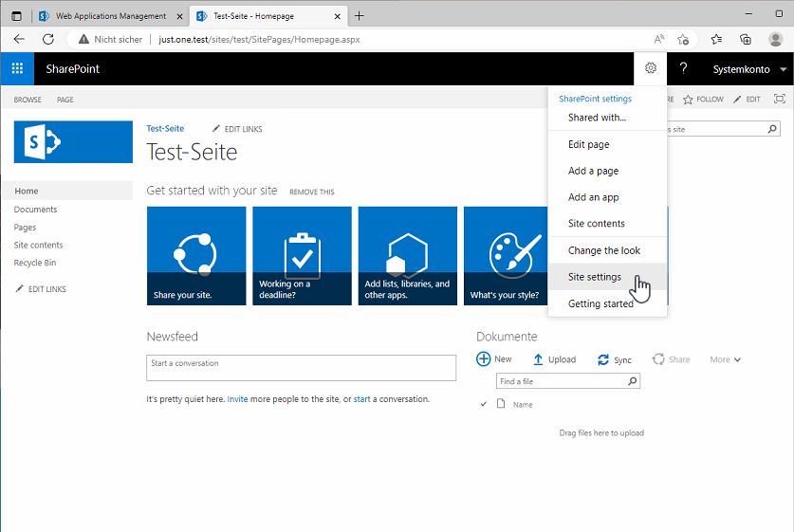794x532 pixels.
Task: Click the Sync arrows icon
Action: (x=603, y=359)
